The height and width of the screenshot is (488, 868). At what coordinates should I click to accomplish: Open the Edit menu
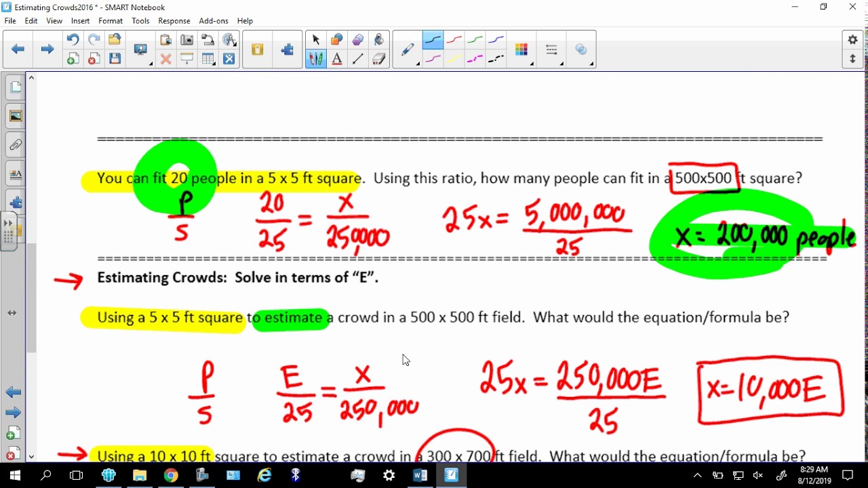[31, 21]
